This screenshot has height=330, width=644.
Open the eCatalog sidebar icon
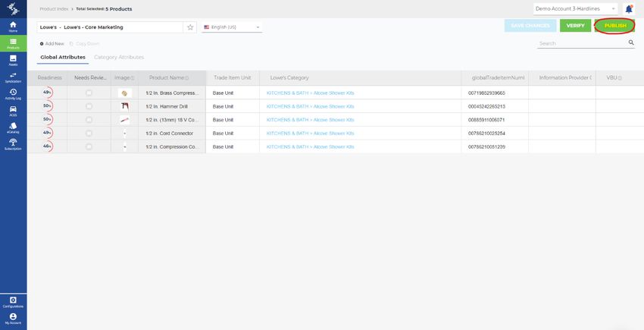point(13,127)
